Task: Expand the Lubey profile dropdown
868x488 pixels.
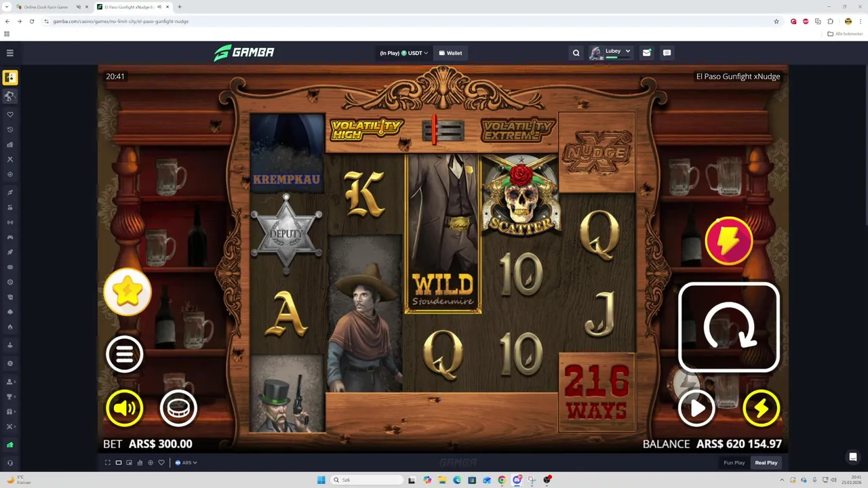Action: tap(610, 53)
